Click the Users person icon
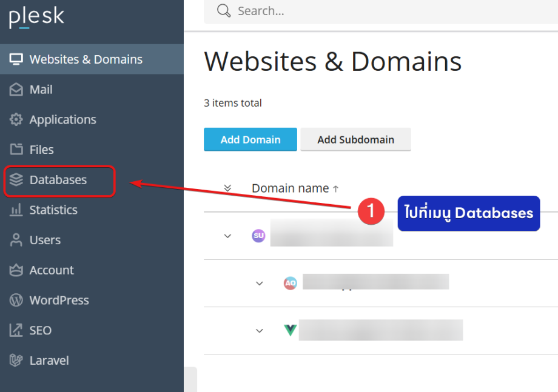The height and width of the screenshot is (392, 558). coord(16,241)
